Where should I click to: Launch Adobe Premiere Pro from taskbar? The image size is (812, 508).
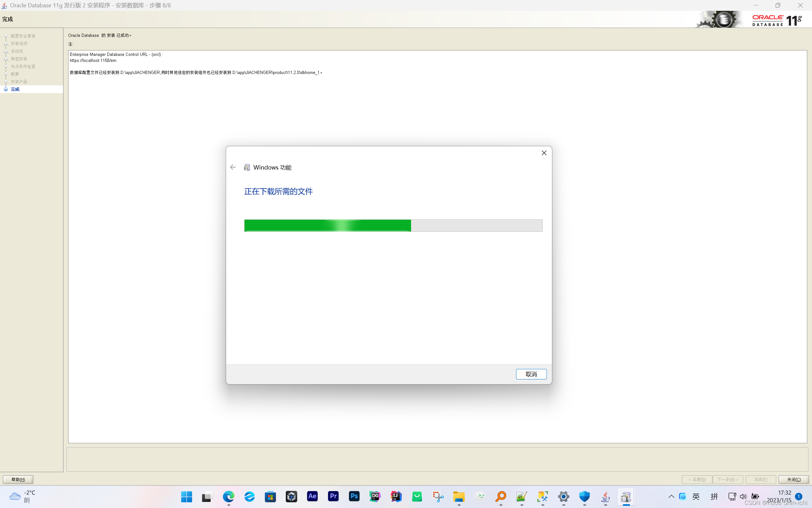[x=333, y=496]
